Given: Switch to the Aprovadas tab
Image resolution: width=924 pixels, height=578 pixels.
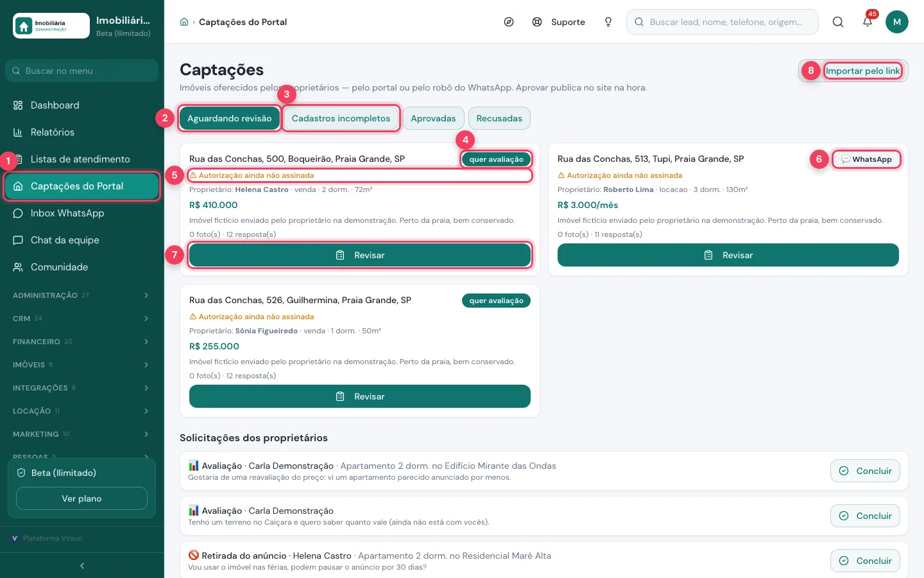Looking at the screenshot, I should (433, 118).
